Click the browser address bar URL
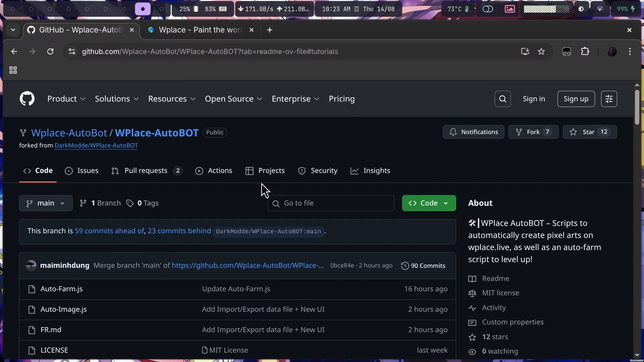644x362 pixels. tap(210, 52)
